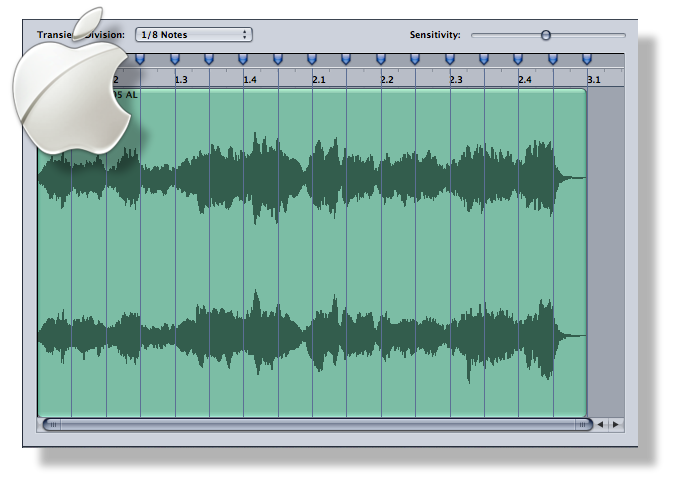
Task: Click the scrollbar's right zoom handle
Action: pyautogui.click(x=582, y=424)
